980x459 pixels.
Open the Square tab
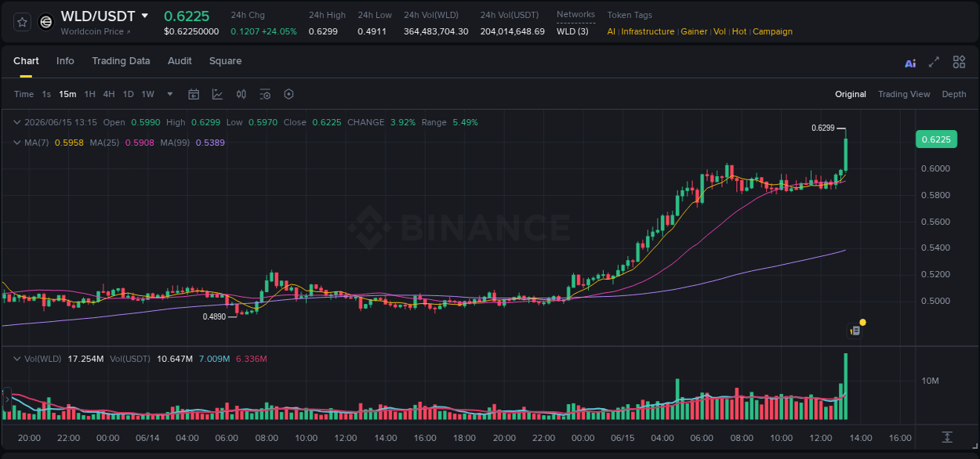[225, 61]
